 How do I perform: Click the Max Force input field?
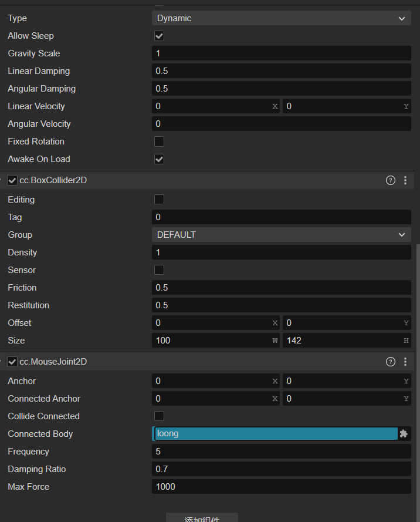click(281, 487)
